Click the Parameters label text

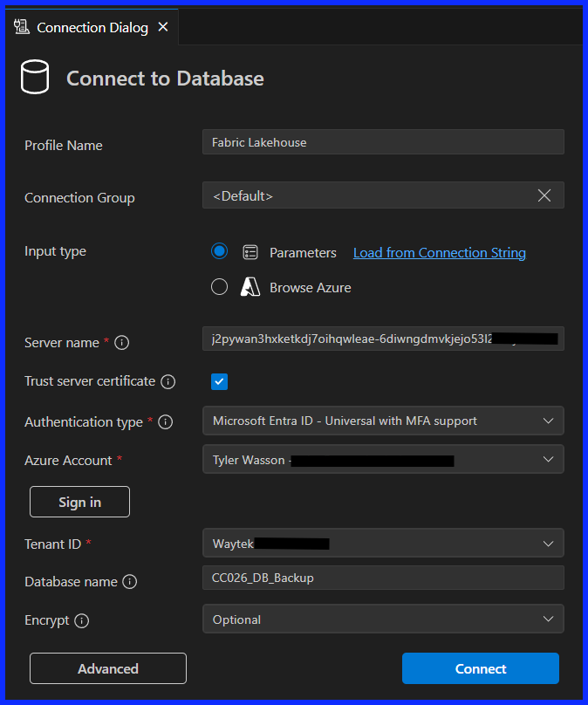[303, 253]
